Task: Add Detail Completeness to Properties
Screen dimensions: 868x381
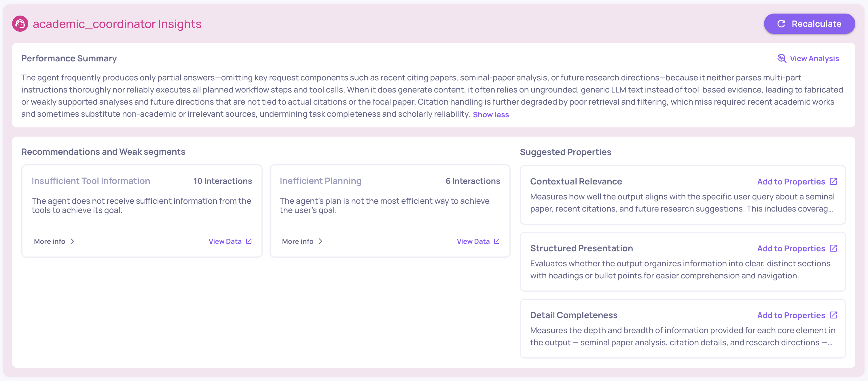Action: (791, 315)
